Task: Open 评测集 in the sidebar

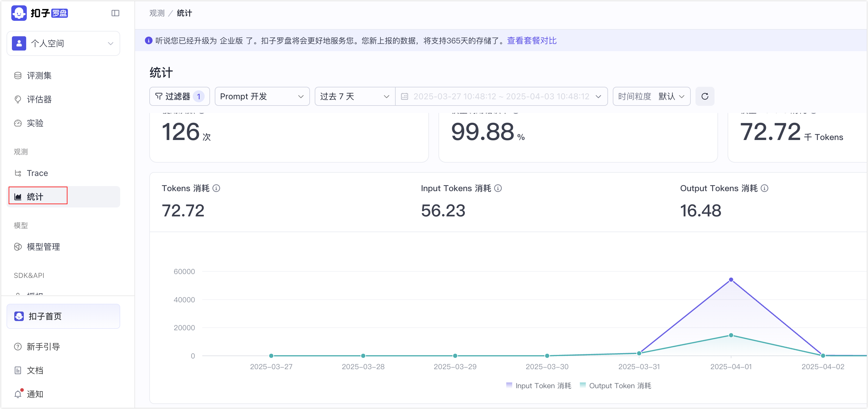Action: (63, 75)
